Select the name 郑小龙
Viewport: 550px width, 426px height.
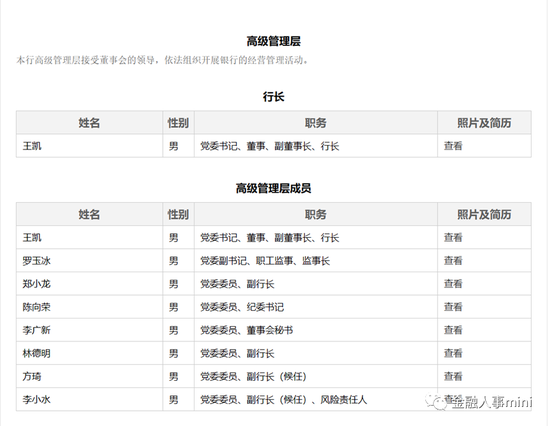point(36,284)
